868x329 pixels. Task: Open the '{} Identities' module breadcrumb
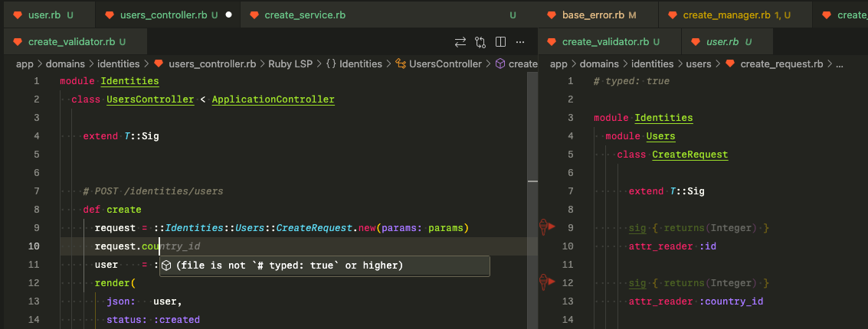[354, 64]
